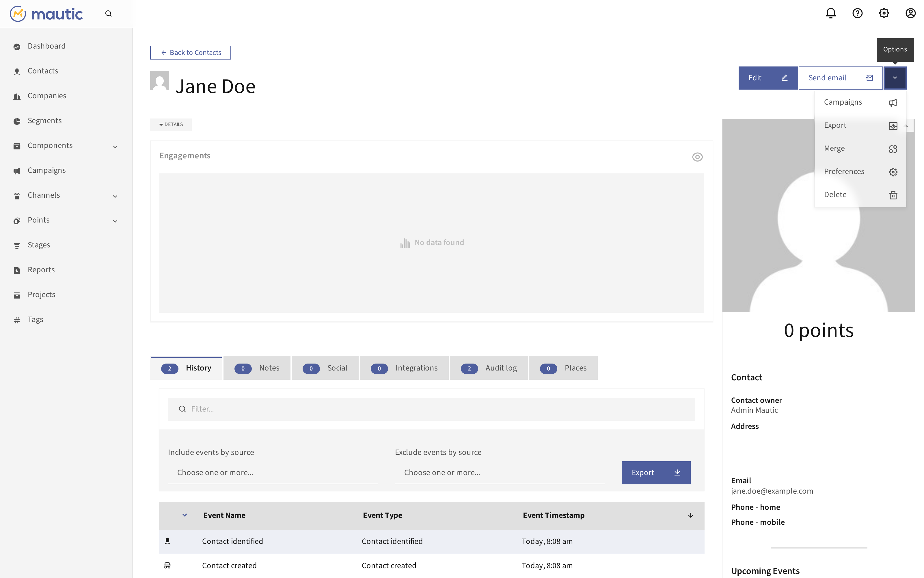Open the search magnifier in header
The height and width of the screenshot is (578, 924).
[109, 14]
